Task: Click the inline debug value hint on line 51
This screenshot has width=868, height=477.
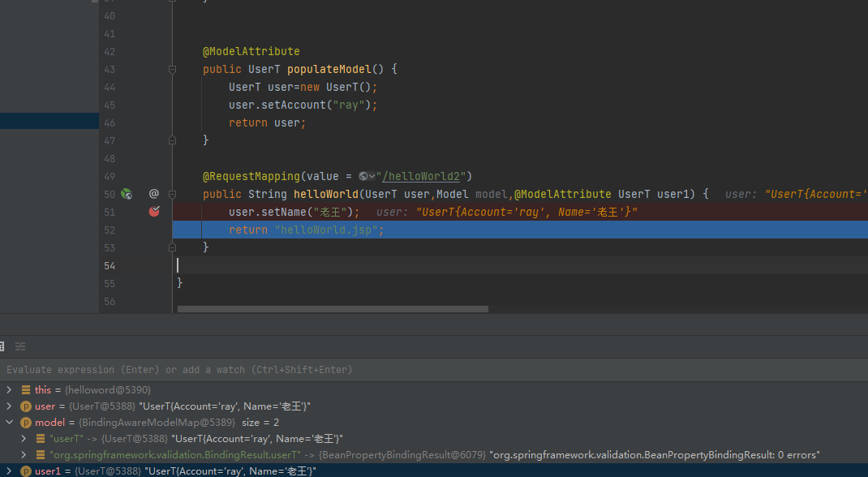Action: pos(507,212)
